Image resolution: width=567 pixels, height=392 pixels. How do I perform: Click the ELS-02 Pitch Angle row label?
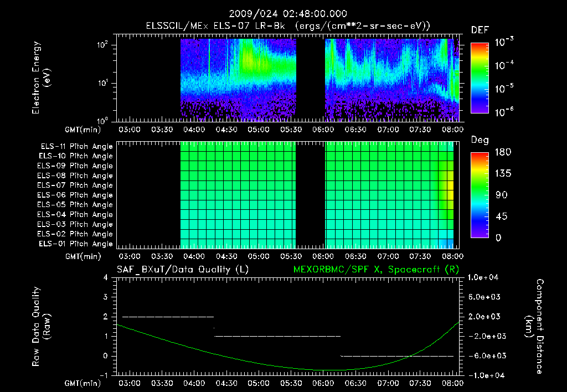pos(75,234)
